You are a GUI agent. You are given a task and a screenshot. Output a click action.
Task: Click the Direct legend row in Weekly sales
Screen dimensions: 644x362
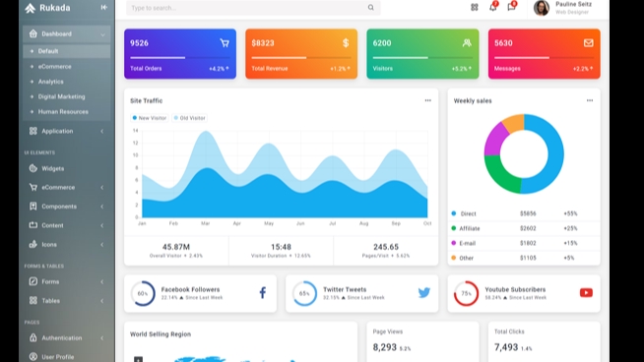click(524, 213)
